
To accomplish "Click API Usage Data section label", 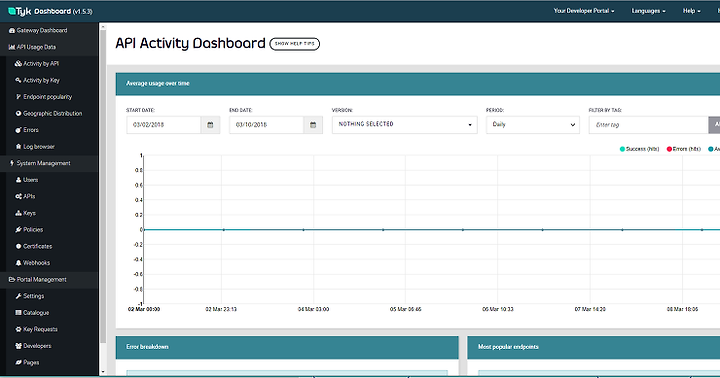I will pyautogui.click(x=36, y=47).
